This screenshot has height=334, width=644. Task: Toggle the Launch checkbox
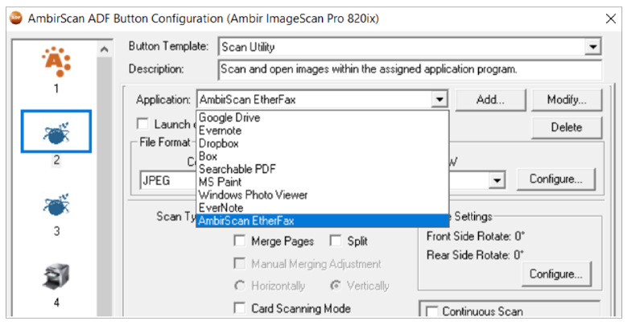pos(142,124)
